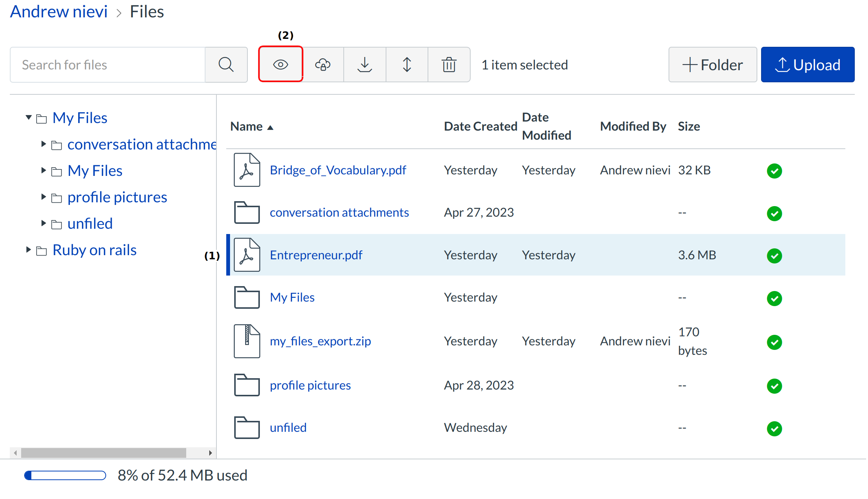The width and height of the screenshot is (868, 499).
Task: Collapse the top-level My Files tree
Action: pyautogui.click(x=28, y=117)
